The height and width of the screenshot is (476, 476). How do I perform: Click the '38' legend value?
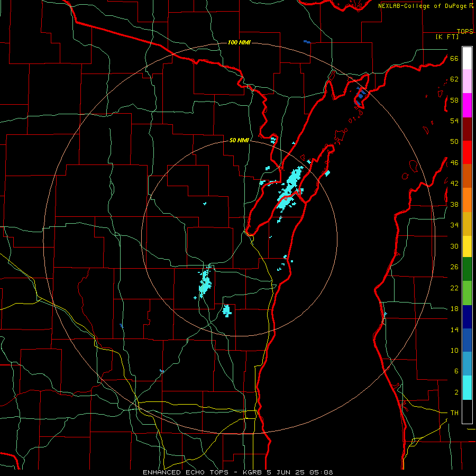click(x=454, y=204)
